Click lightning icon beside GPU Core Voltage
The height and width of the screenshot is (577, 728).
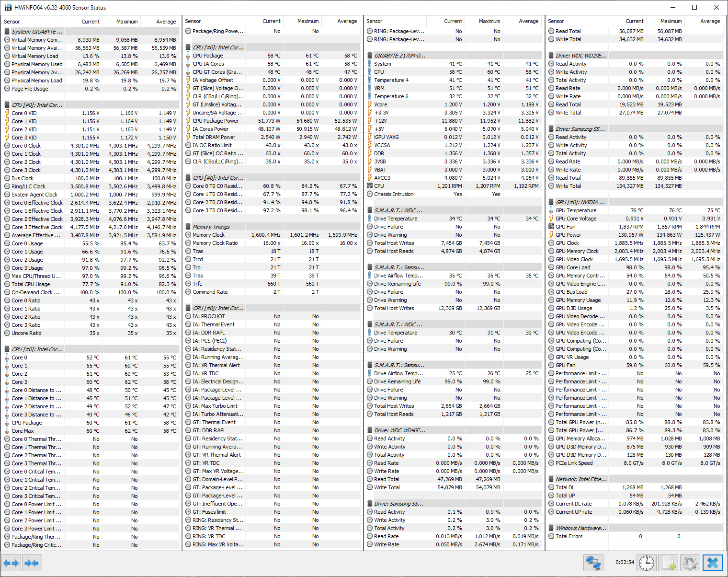[551, 219]
